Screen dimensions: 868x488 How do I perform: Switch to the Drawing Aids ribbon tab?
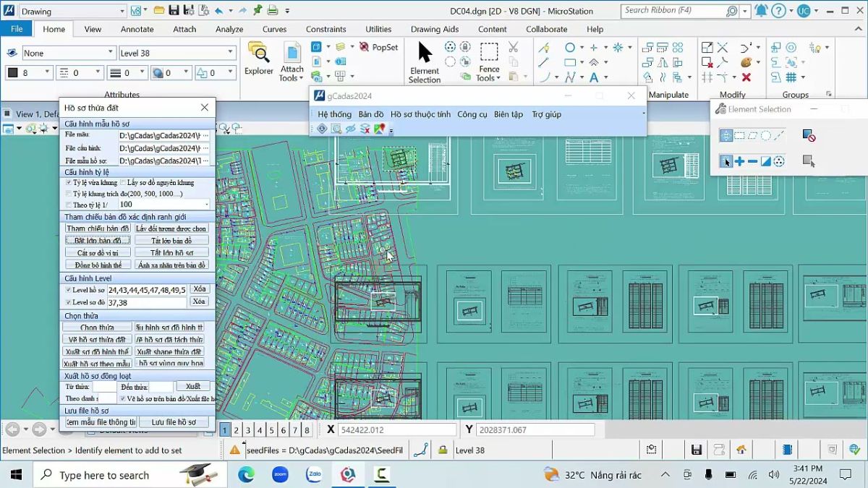pyautogui.click(x=435, y=29)
